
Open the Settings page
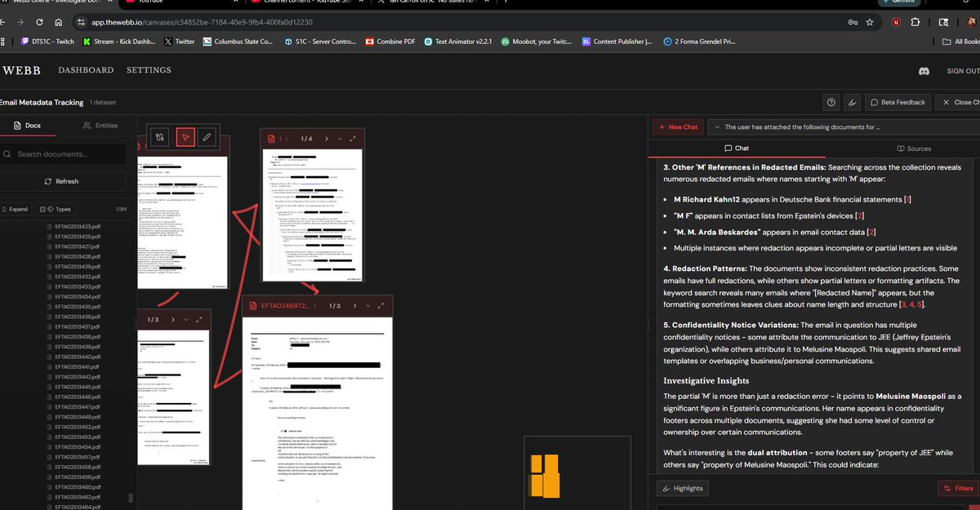[x=149, y=70]
